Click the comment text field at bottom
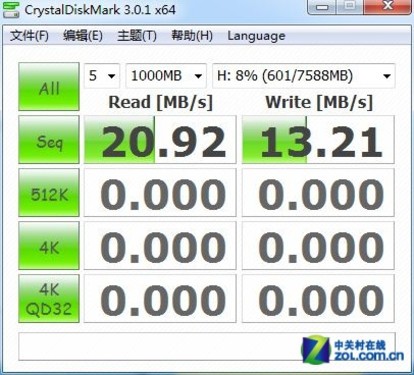This screenshot has width=414, height=375. (207, 346)
